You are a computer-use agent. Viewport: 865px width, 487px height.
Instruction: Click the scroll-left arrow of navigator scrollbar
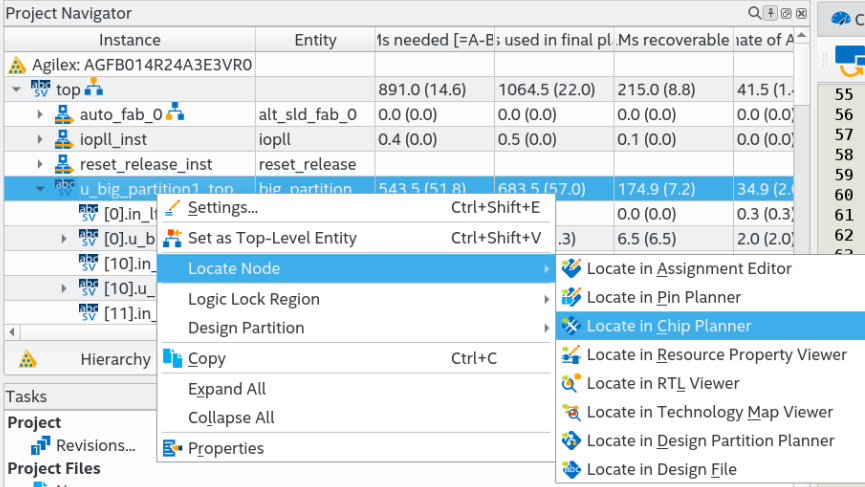click(x=12, y=332)
